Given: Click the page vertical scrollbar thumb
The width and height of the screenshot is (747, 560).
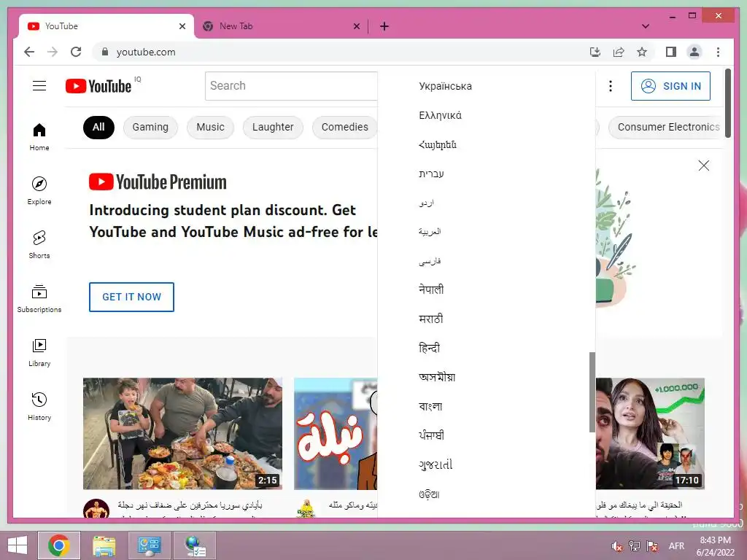Looking at the screenshot, I should (x=728, y=104).
